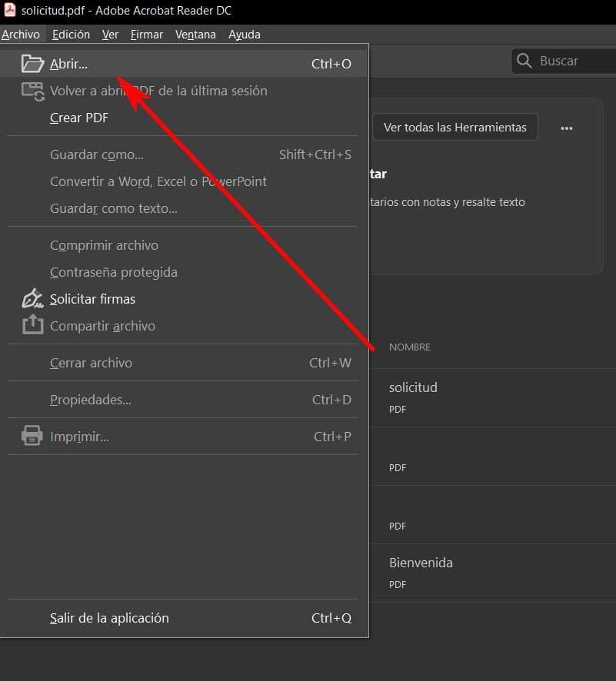This screenshot has height=681, width=616.
Task: Click the printer icon beside Imprimir
Action: pos(32,436)
